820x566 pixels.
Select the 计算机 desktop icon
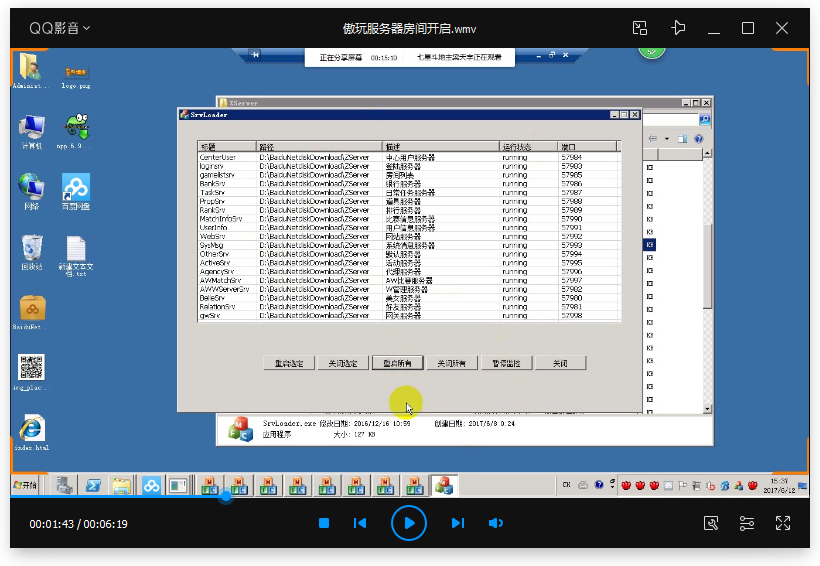(x=31, y=132)
